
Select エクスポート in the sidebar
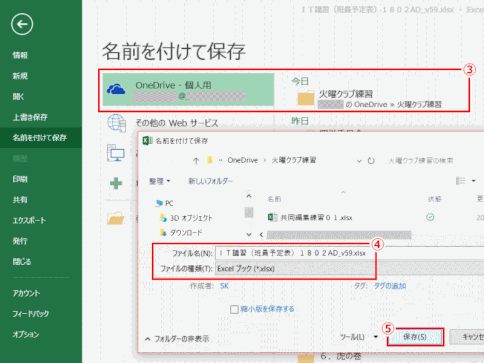coord(29,220)
